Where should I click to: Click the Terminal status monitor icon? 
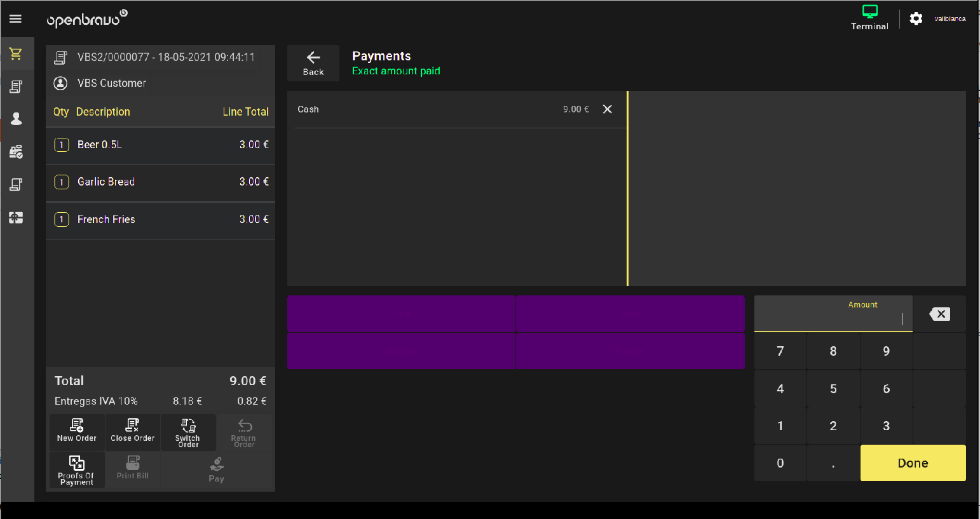869,13
